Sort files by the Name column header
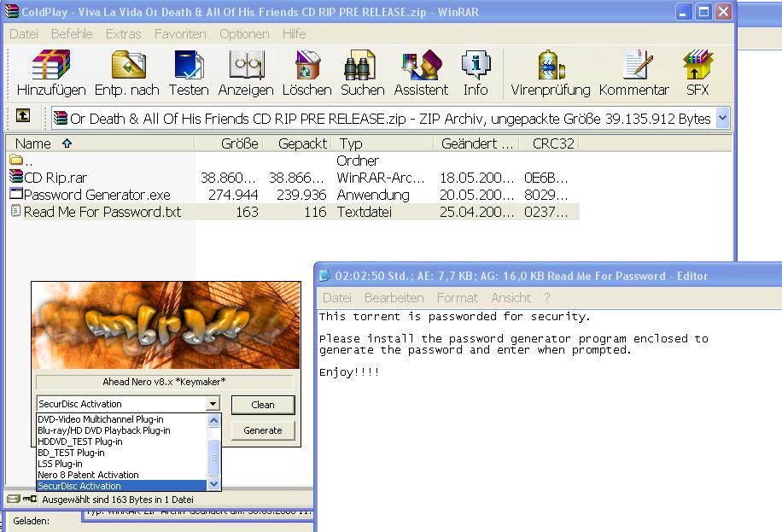Viewport: 782px width, 532px height. click(100, 143)
